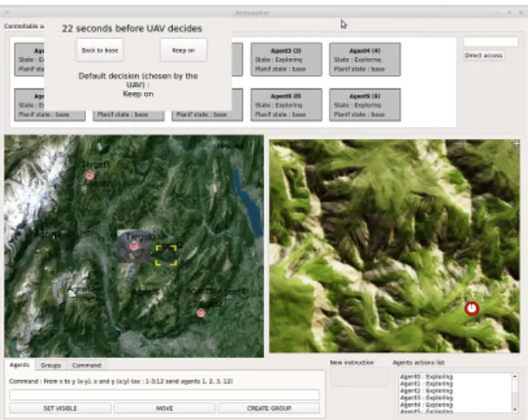Select the Agent3 status card
528x420 pixels.
[287, 60]
